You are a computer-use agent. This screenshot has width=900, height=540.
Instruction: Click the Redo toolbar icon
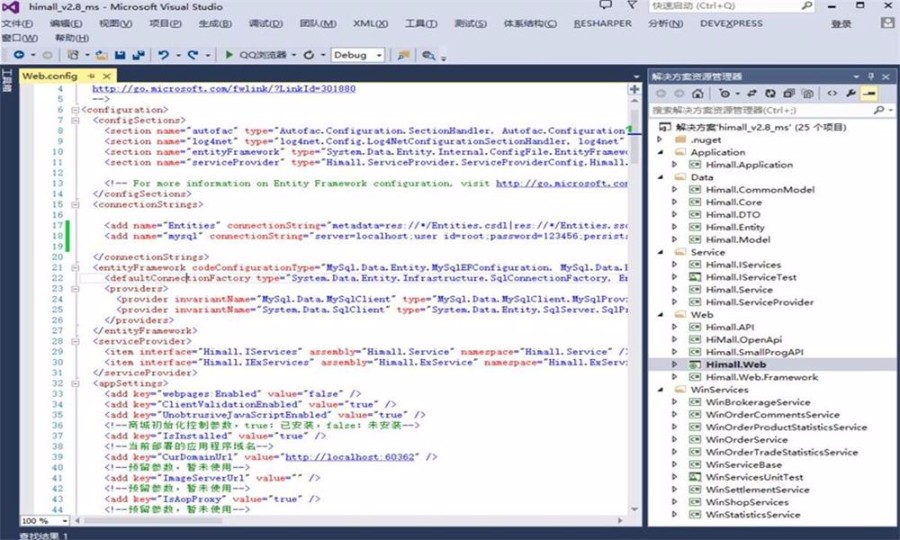193,55
